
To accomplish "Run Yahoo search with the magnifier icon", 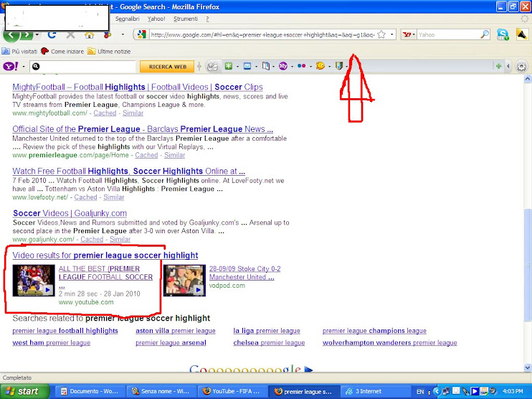I will pos(485,34).
